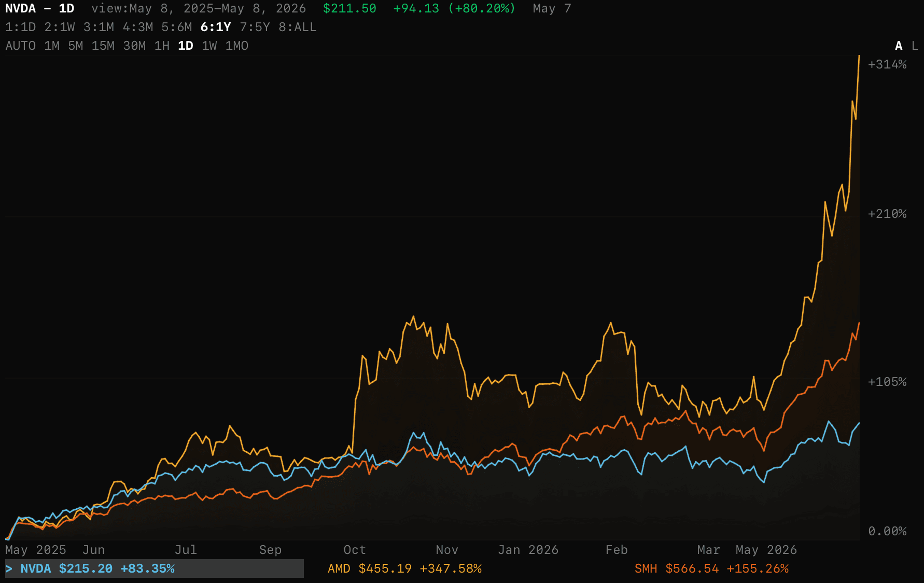This screenshot has height=583, width=924.
Task: Click the Nov time axis label
Action: pyautogui.click(x=447, y=550)
